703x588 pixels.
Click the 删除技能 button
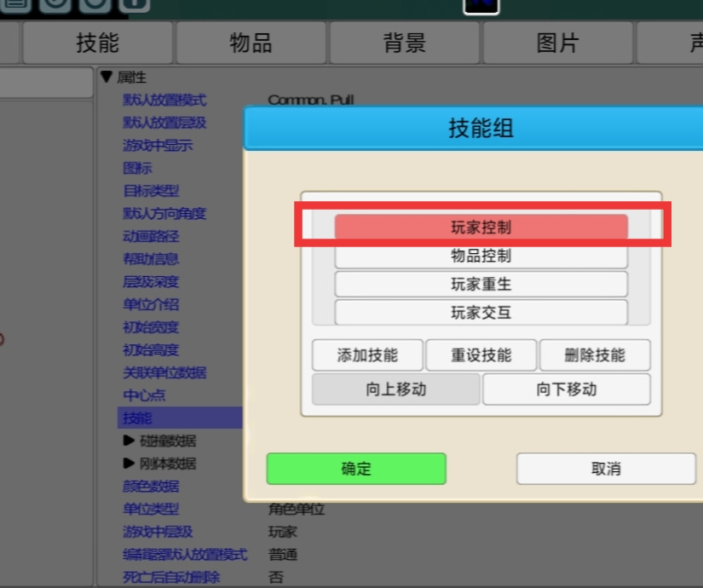(x=595, y=355)
